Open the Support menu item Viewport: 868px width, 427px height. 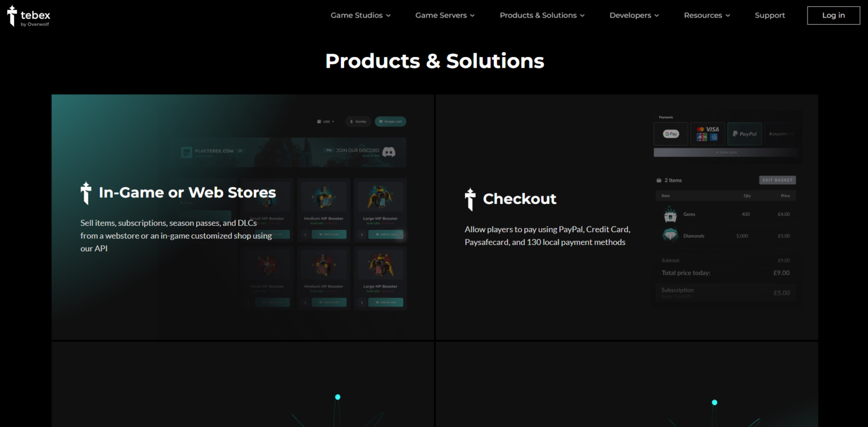pyautogui.click(x=770, y=15)
